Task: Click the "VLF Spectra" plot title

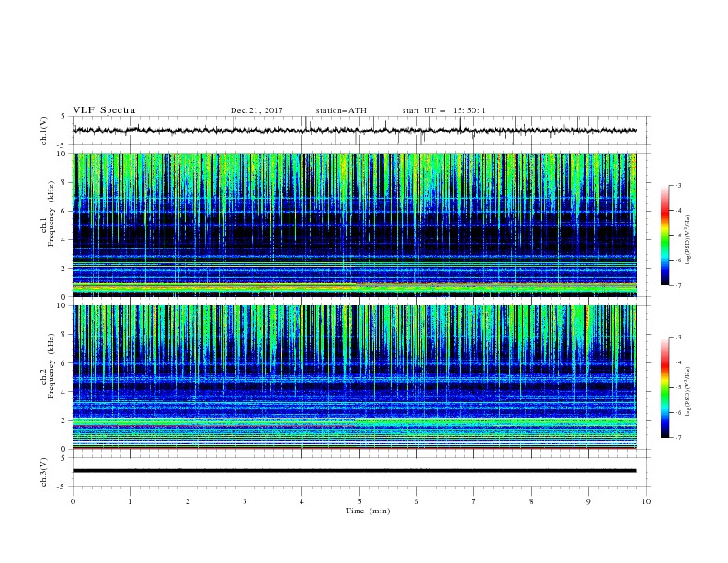Action: [104, 110]
